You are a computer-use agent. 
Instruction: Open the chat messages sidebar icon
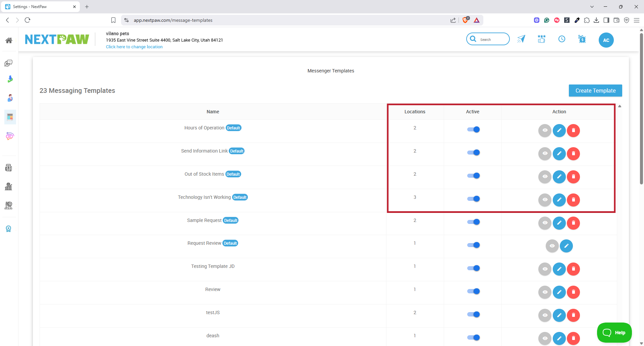(x=9, y=63)
